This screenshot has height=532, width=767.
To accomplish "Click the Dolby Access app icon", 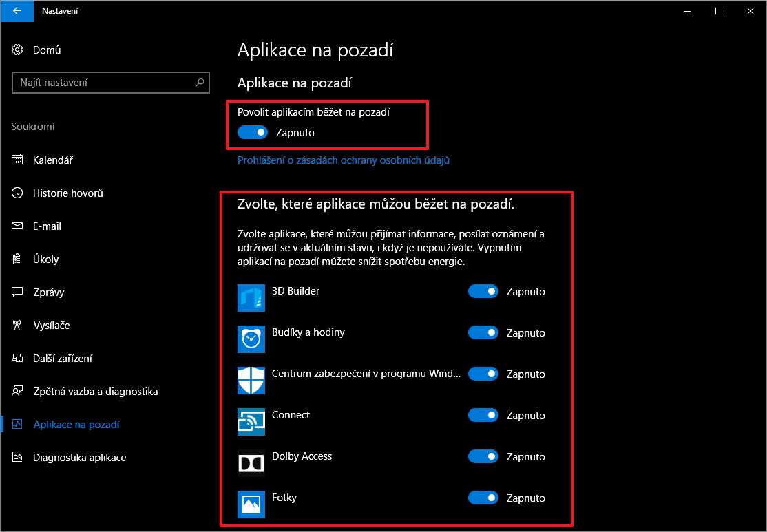I will coord(251,463).
